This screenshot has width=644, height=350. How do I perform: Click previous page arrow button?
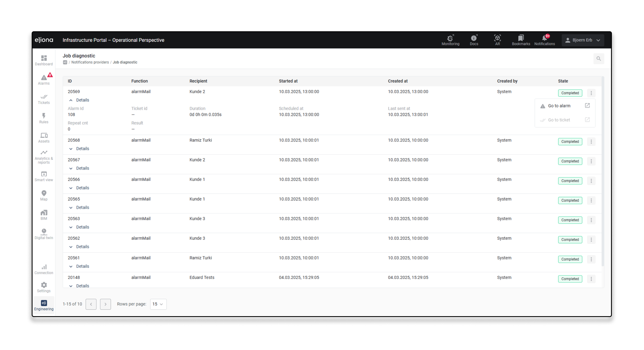91,304
